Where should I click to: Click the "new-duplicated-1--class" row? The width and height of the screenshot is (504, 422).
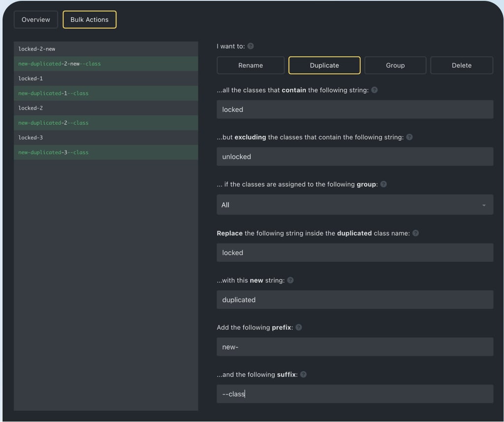click(x=106, y=93)
